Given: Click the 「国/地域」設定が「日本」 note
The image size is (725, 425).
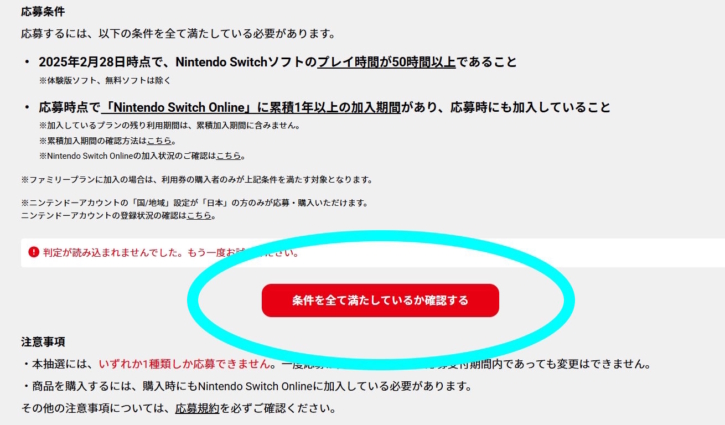Looking at the screenshot, I should pos(194,203).
